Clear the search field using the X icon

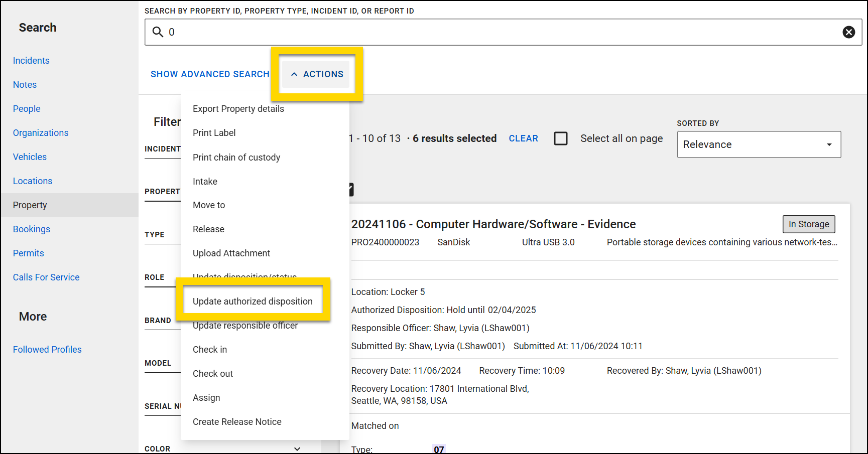click(x=849, y=32)
